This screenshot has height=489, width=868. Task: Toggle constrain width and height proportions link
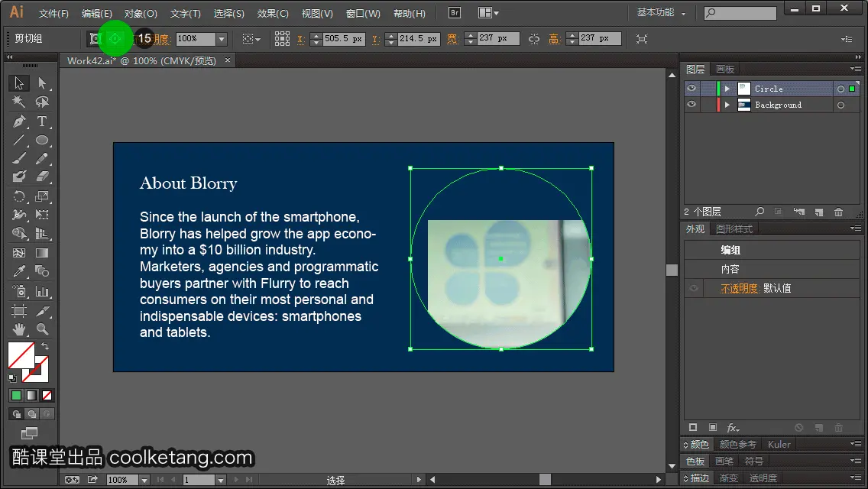[x=534, y=39]
